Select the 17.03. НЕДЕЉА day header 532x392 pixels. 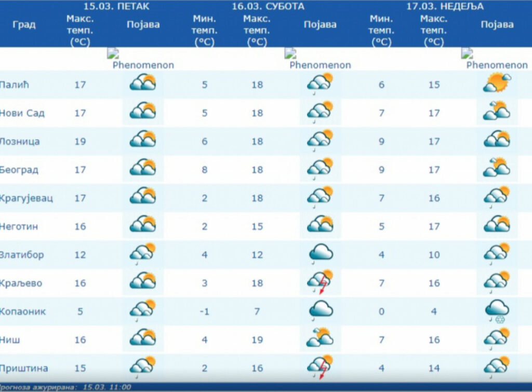click(445, 7)
